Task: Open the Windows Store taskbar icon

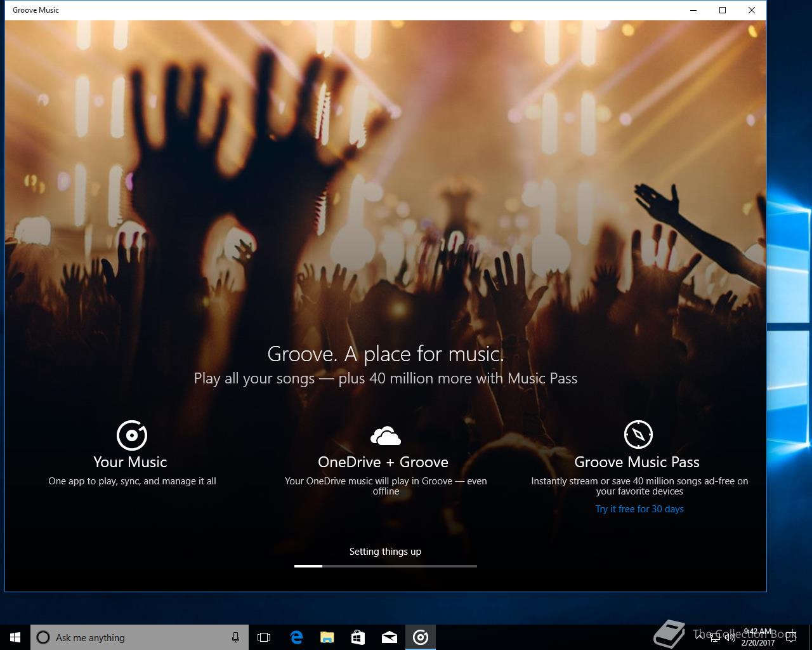Action: coord(358,637)
